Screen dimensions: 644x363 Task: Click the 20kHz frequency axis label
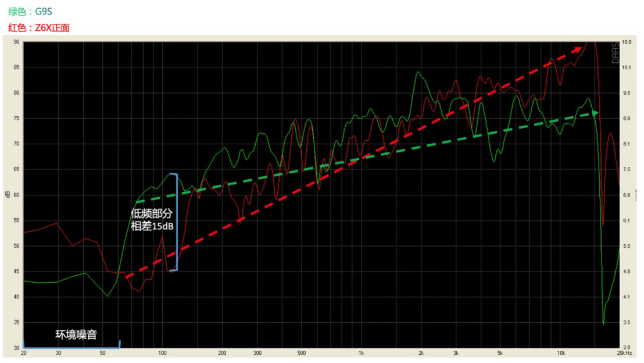[624, 353]
